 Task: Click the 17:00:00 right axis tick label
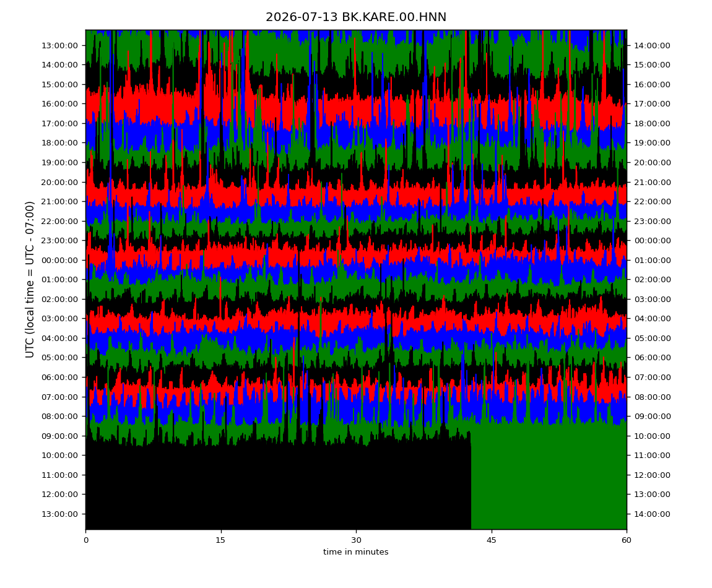point(652,103)
